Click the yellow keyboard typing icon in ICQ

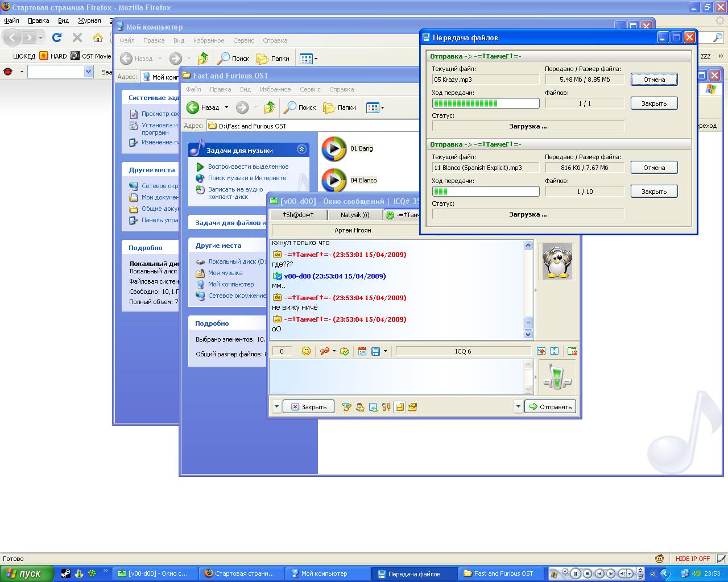(412, 407)
